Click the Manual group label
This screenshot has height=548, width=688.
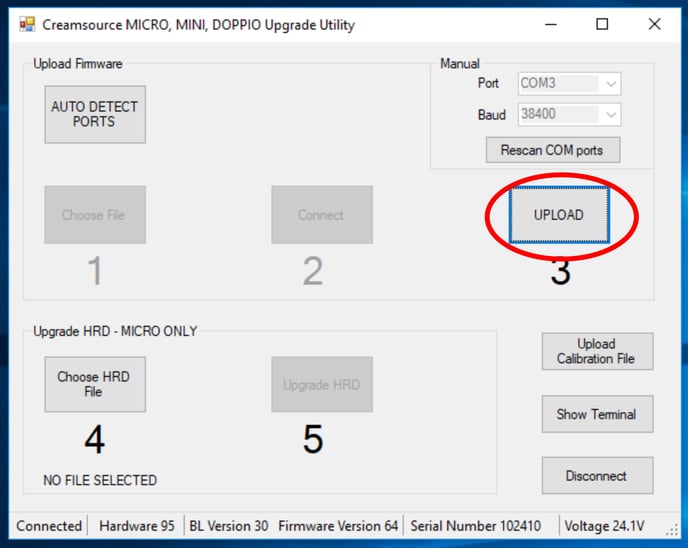(x=460, y=64)
